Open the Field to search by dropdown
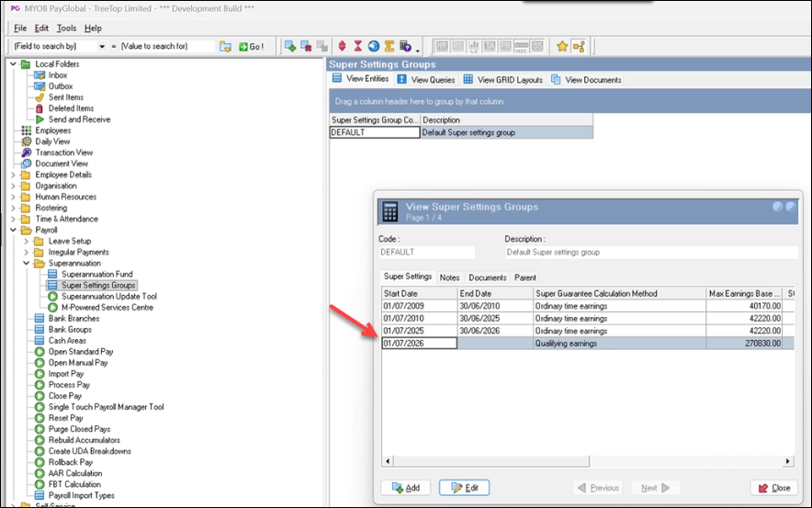Viewport: 812px width, 508px height. [102, 46]
